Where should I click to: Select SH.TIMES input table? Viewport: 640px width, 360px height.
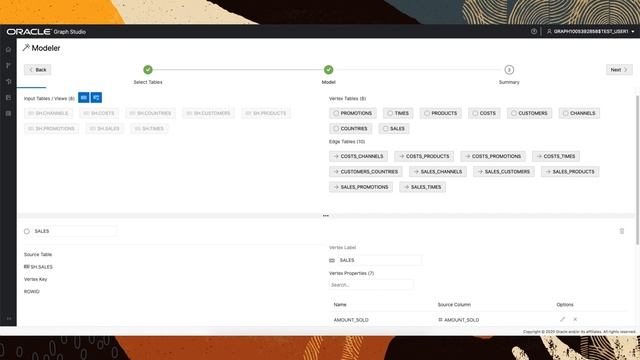coord(149,129)
